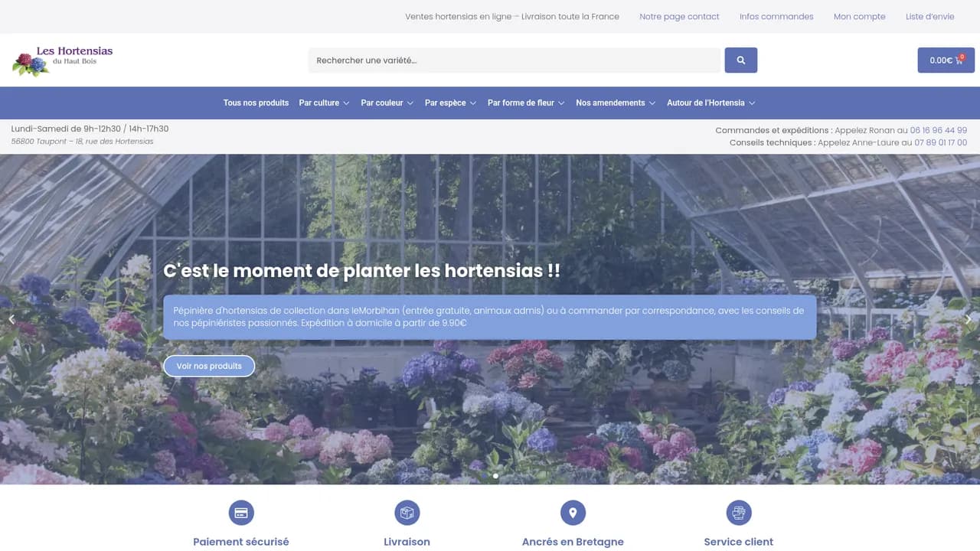Viewport: 980px width, 551px height.
Task: Open Tous nos produits in the navigation bar
Action: 256,103
